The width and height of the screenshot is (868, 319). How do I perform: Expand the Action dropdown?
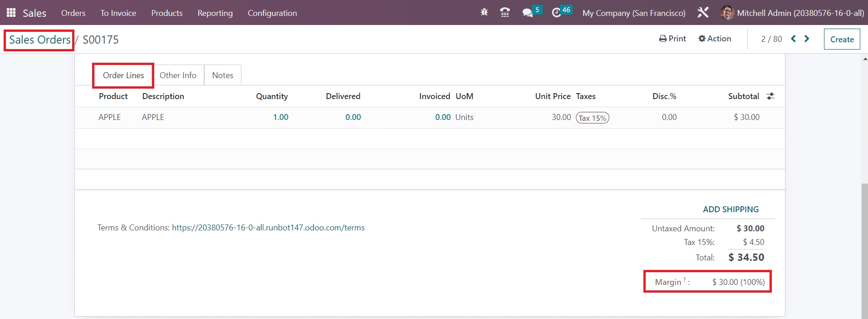tap(715, 39)
